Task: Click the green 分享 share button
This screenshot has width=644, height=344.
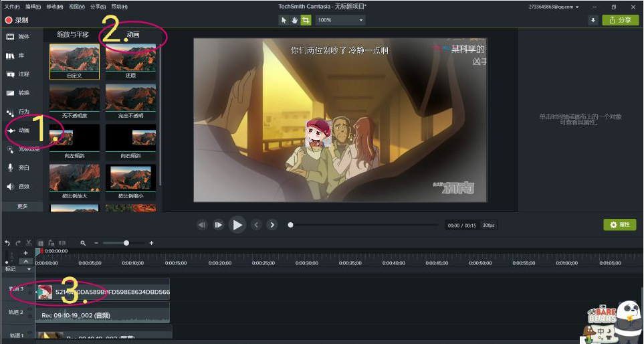Action: (x=620, y=20)
